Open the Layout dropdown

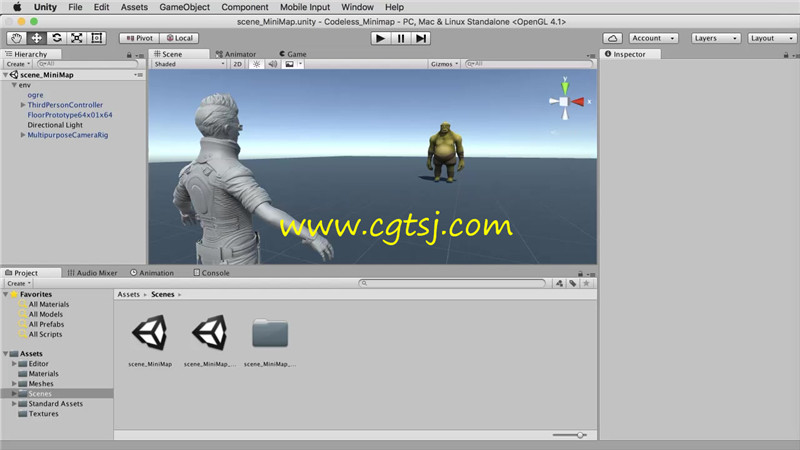(772, 38)
